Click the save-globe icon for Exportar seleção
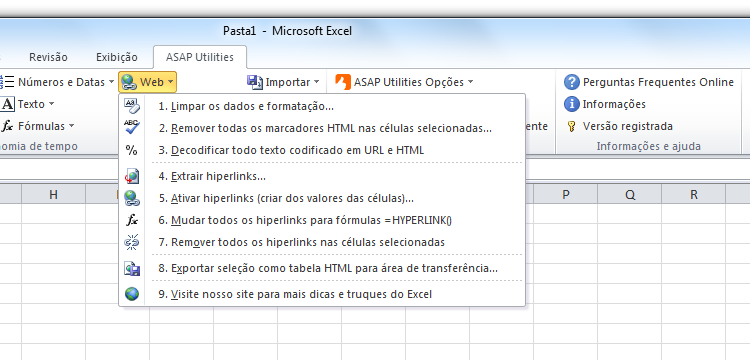Viewport: 750px width, 360px height. (x=132, y=268)
